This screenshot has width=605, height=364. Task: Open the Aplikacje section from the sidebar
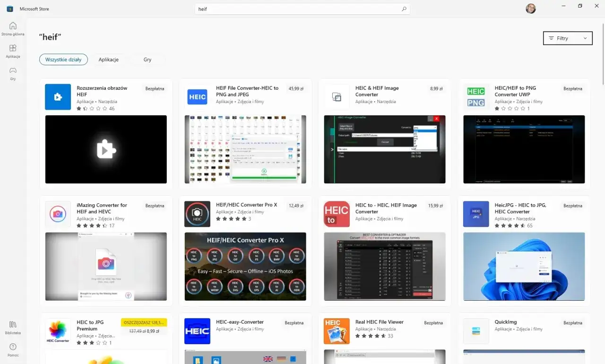click(x=13, y=51)
